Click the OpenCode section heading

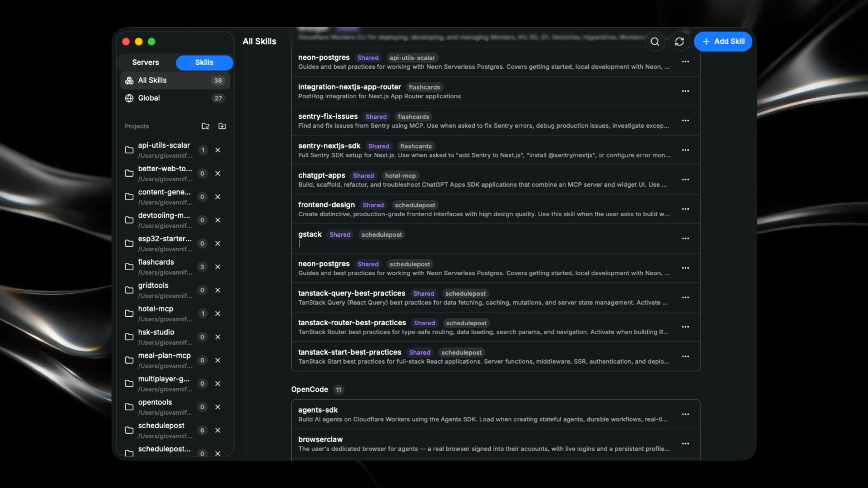pos(309,389)
